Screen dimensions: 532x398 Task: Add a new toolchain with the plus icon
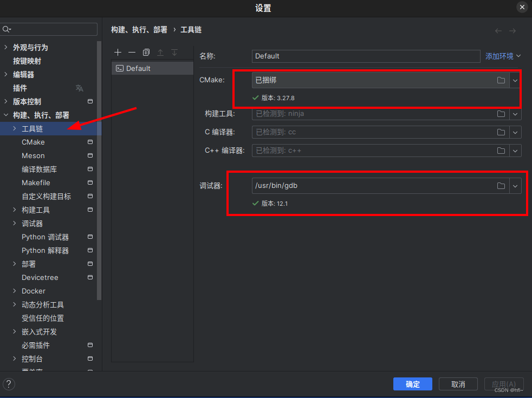(x=118, y=52)
